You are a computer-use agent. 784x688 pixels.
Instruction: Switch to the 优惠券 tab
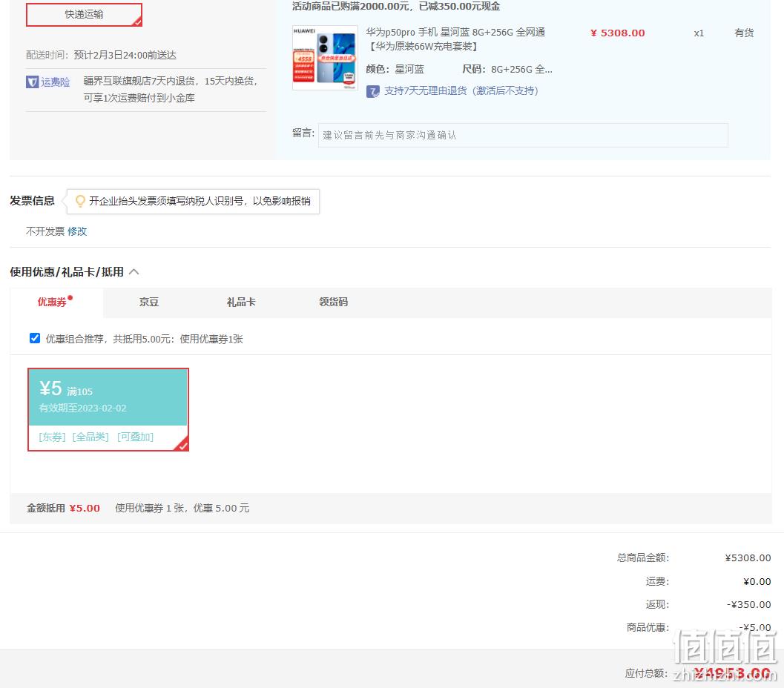point(56,302)
